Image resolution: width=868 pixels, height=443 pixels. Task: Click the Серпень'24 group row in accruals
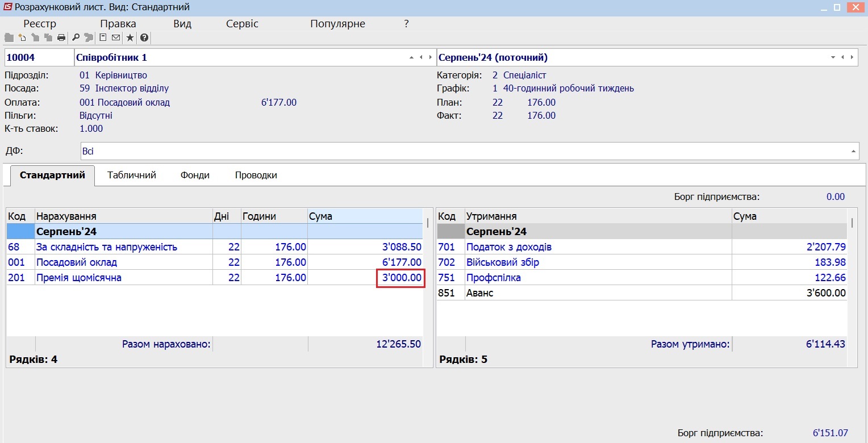point(215,232)
